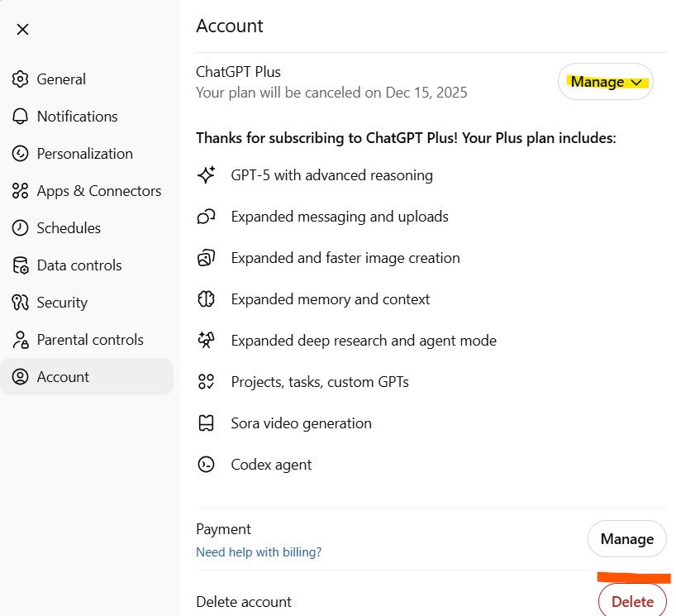Click the Sora video generation icon
The image size is (676, 616).
click(x=206, y=423)
